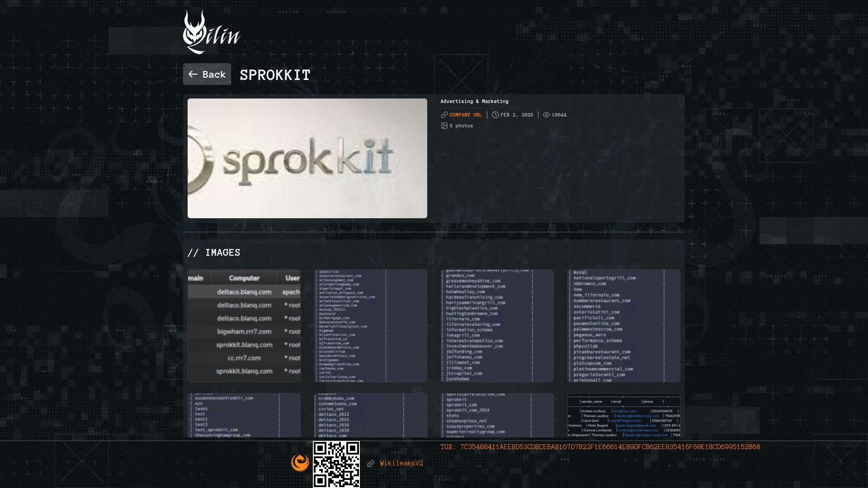Click the Qilin dragon logo
This screenshot has height=488, width=868.
tap(211, 32)
